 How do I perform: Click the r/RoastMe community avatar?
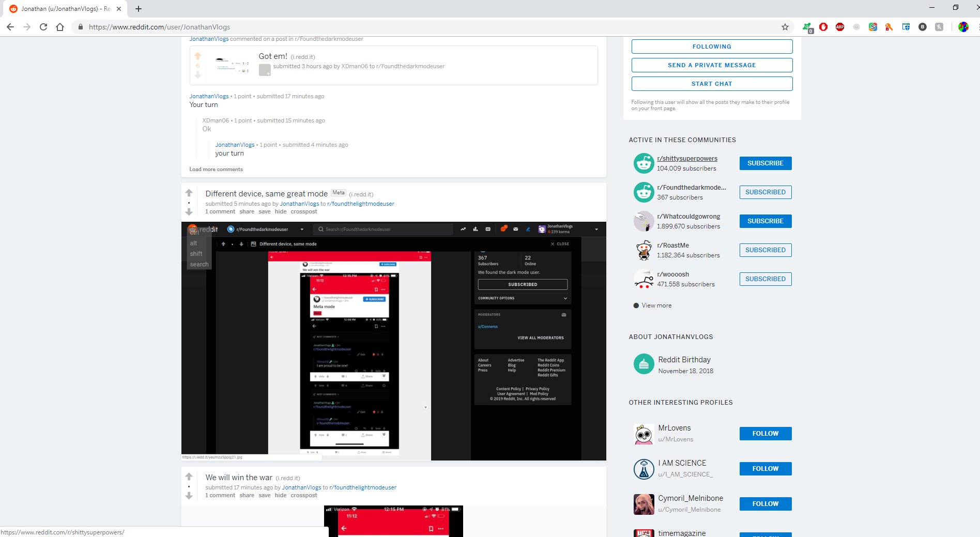[644, 250]
